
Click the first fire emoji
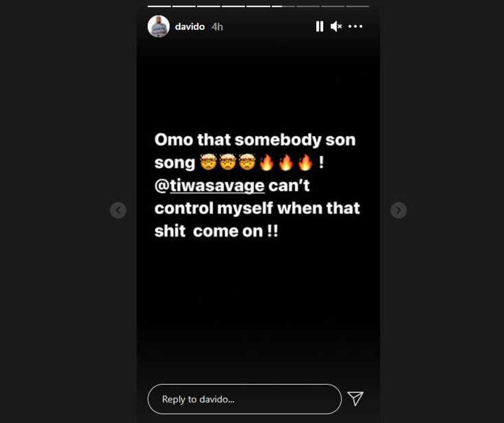coord(266,163)
